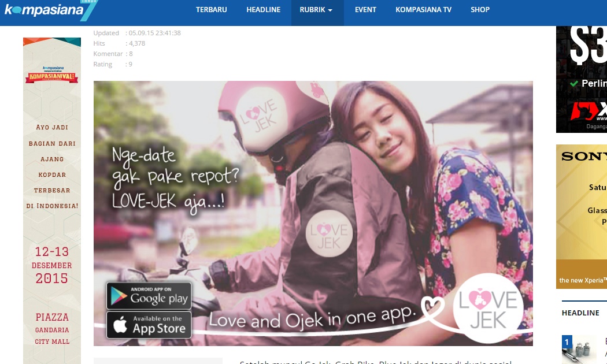Click the round Love Jek logo in image corner
Viewport: 607px width, 364px height.
coord(488,309)
